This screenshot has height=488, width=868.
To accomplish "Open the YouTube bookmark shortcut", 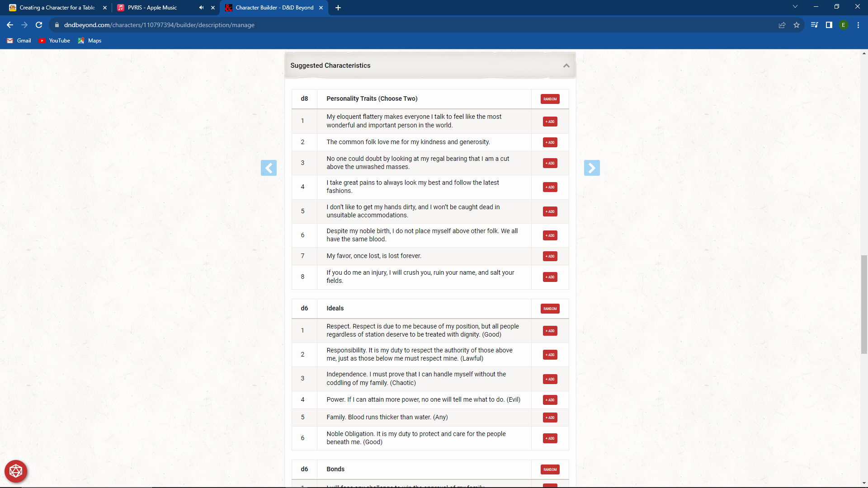I will 54,41.
